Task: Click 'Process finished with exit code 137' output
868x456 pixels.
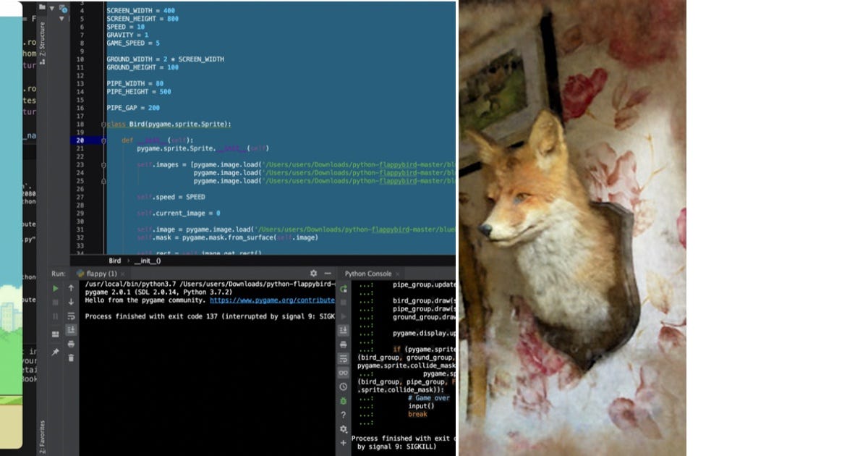Action: (x=209, y=316)
